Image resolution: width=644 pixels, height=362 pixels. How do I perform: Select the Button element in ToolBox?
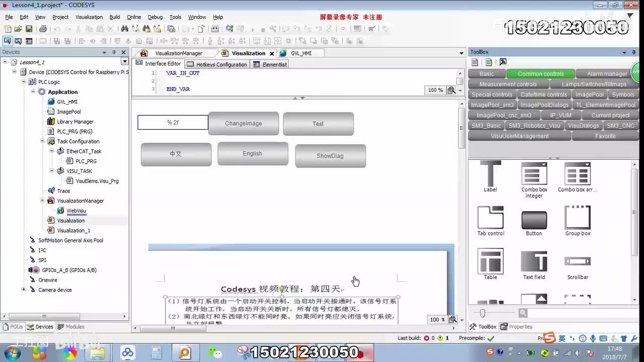coord(534,223)
